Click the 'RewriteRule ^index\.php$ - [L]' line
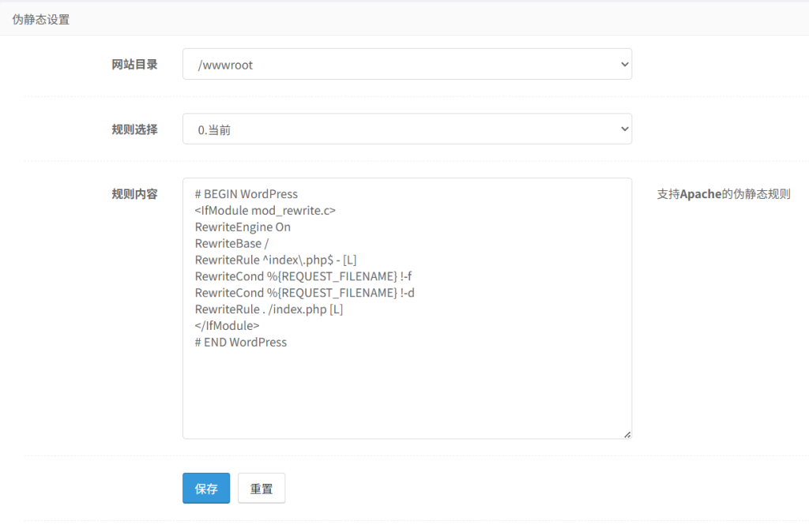 (276, 260)
